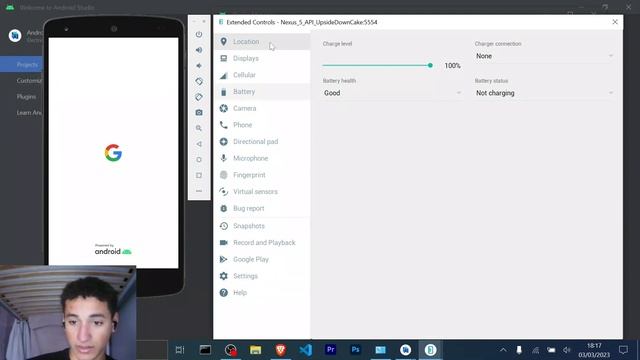Open the terminal app on taskbar

[205, 350]
